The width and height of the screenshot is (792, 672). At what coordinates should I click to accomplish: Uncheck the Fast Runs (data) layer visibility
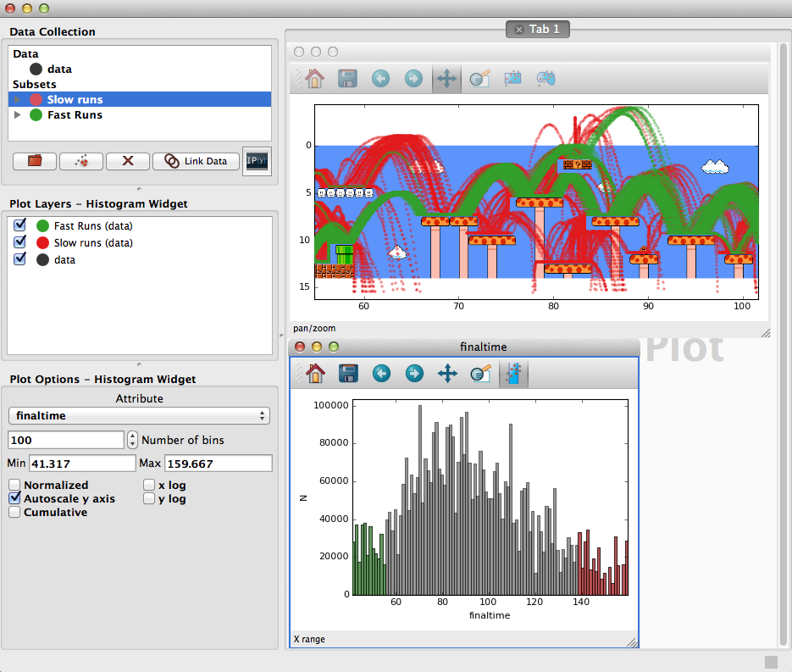coord(19,225)
